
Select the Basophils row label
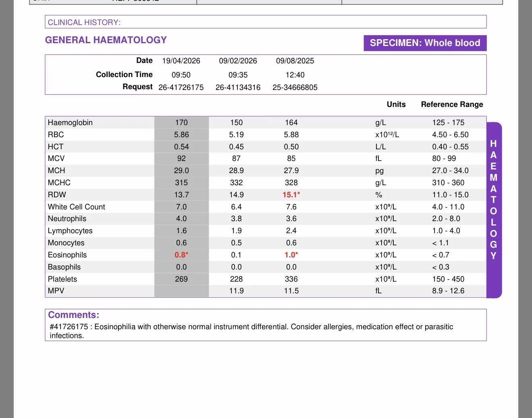tap(64, 267)
